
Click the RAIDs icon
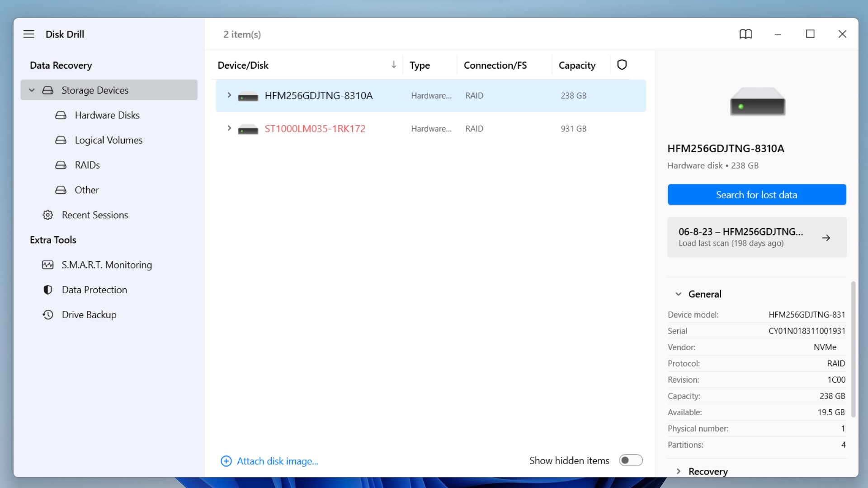click(x=61, y=165)
